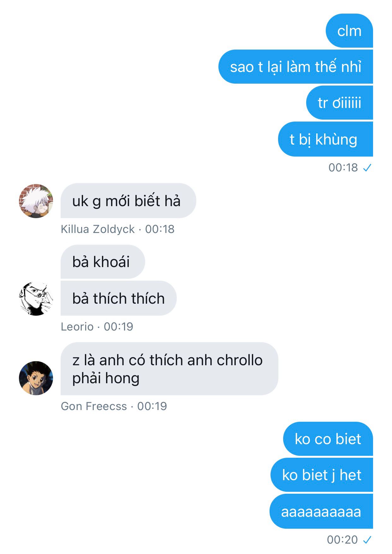
Task: Click the Killua Zoldyck sender name
Action: (98, 229)
